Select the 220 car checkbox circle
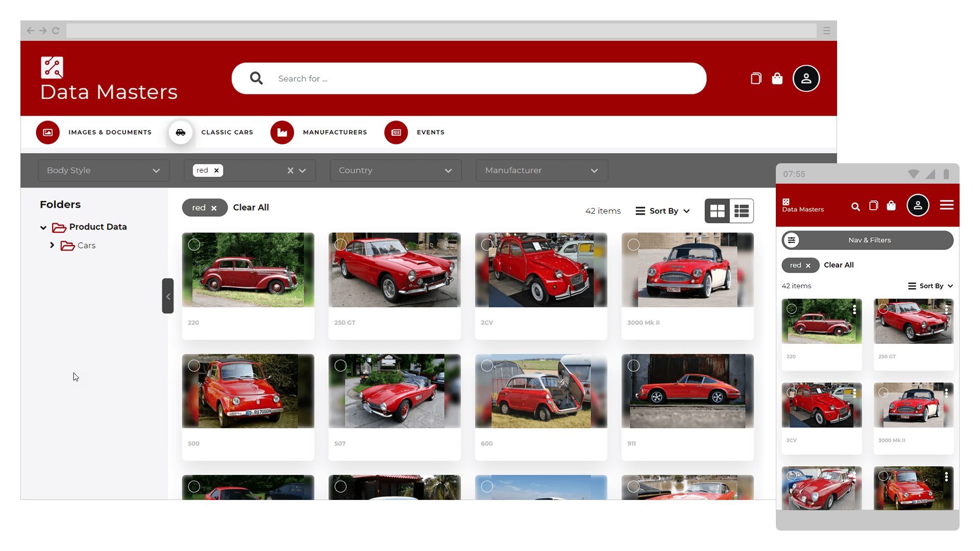 pyautogui.click(x=194, y=245)
